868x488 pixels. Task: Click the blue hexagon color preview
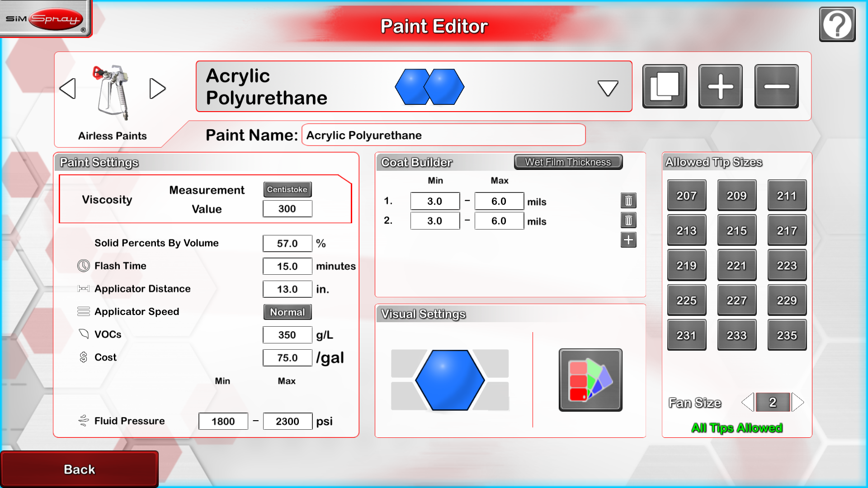pyautogui.click(x=449, y=380)
